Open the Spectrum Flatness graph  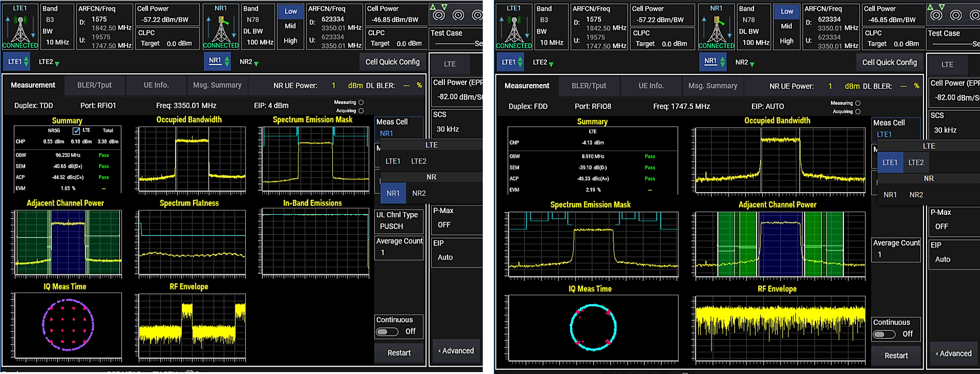(191, 243)
